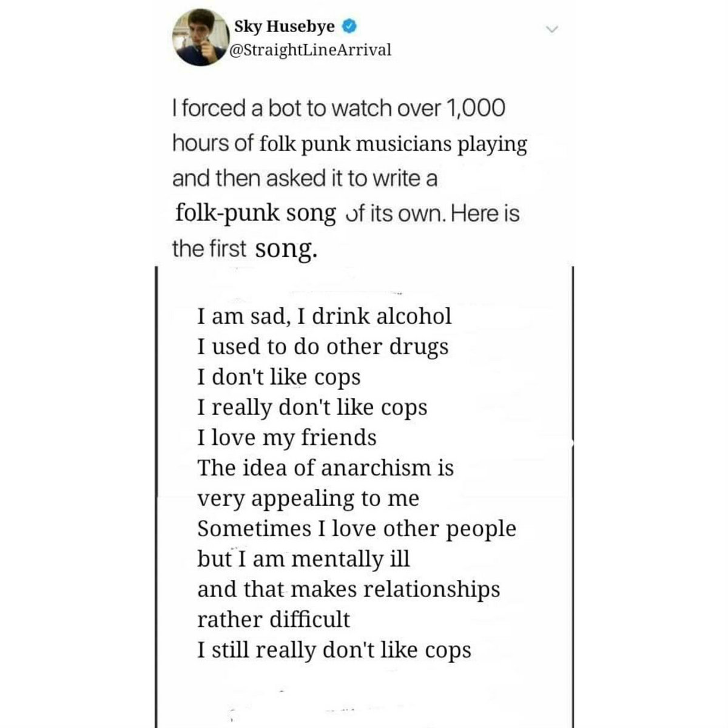The width and height of the screenshot is (728, 728).
Task: Select the line "rather difficult"
Action: [274, 619]
